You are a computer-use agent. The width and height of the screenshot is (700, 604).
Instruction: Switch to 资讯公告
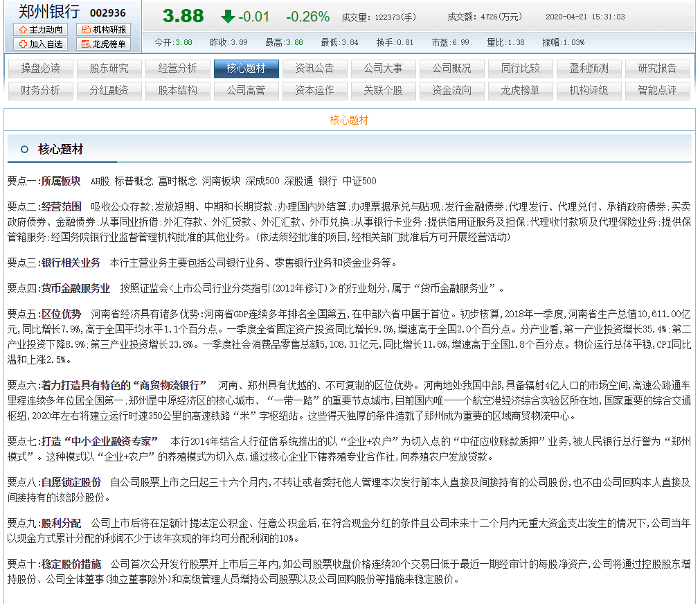point(314,69)
